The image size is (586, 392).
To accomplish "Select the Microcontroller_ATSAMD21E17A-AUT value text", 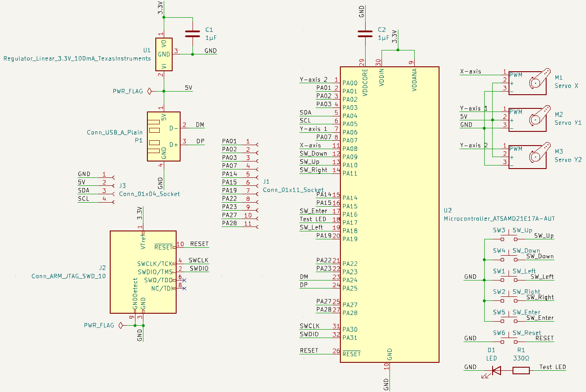I will 499,219.
